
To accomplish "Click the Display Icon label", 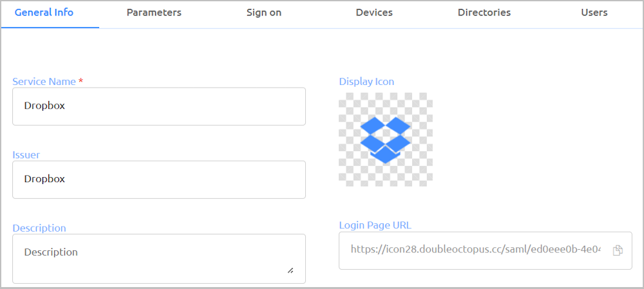I will click(366, 81).
